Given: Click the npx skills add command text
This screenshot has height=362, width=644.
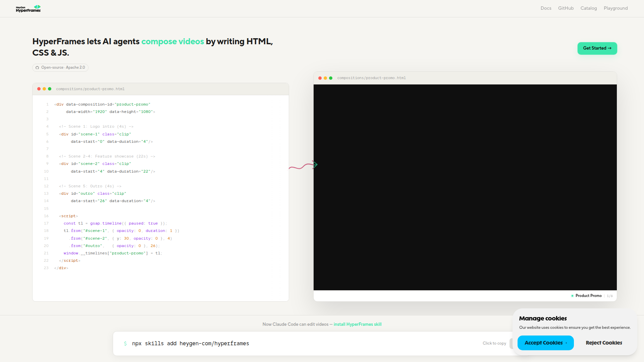Looking at the screenshot, I should (x=191, y=344).
